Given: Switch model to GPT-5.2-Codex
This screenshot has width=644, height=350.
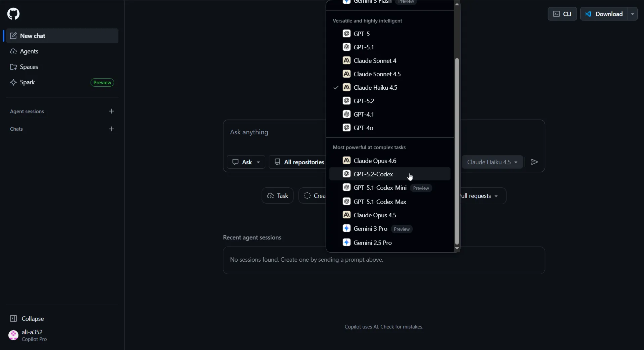Looking at the screenshot, I should click(373, 174).
